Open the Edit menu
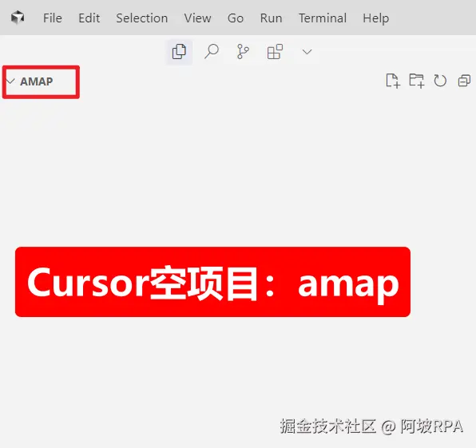Image resolution: width=476 pixels, height=448 pixels. click(89, 18)
